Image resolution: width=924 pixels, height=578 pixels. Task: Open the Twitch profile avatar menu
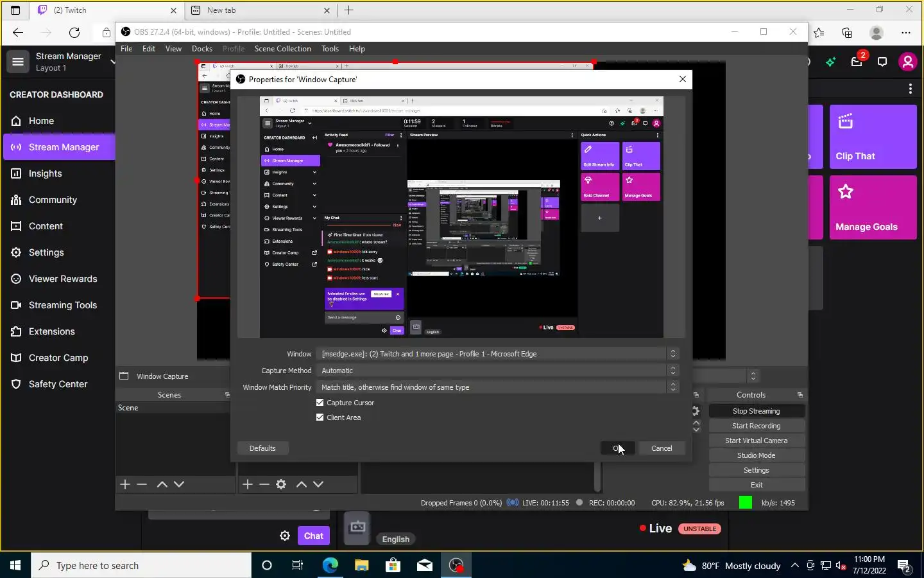pos(907,62)
